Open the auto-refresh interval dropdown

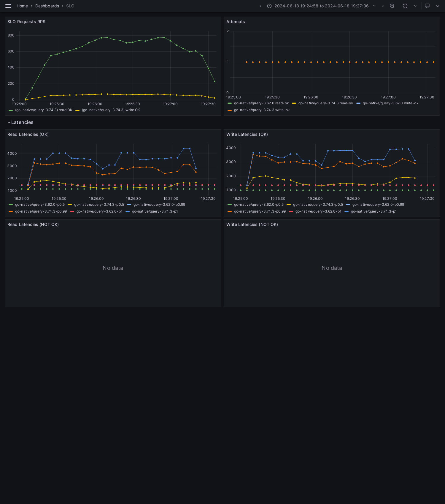[x=415, y=6]
